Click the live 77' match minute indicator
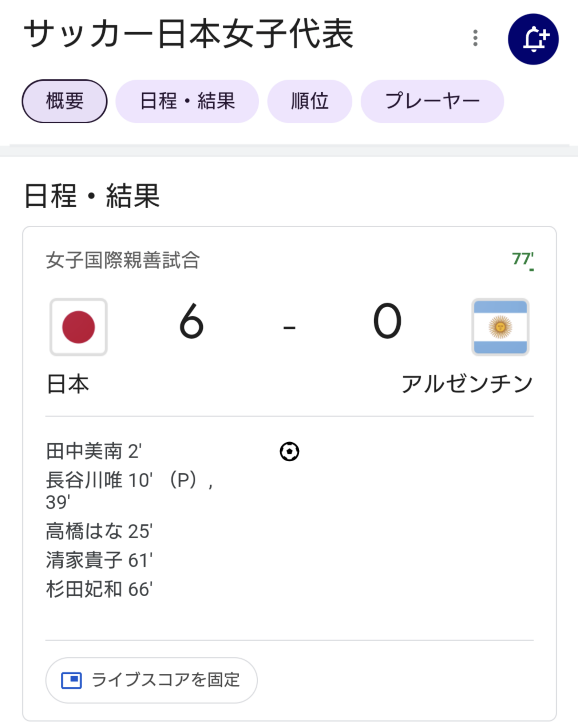The height and width of the screenshot is (728, 578). 523,260
